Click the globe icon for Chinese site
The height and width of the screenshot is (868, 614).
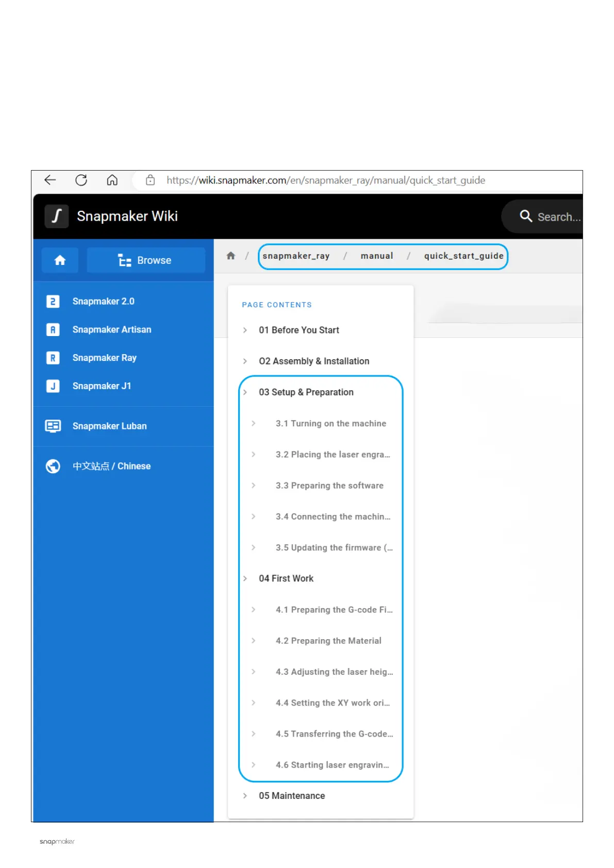53,466
